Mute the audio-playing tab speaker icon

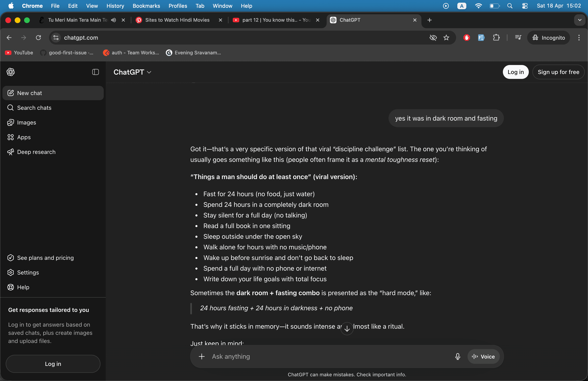pos(113,20)
